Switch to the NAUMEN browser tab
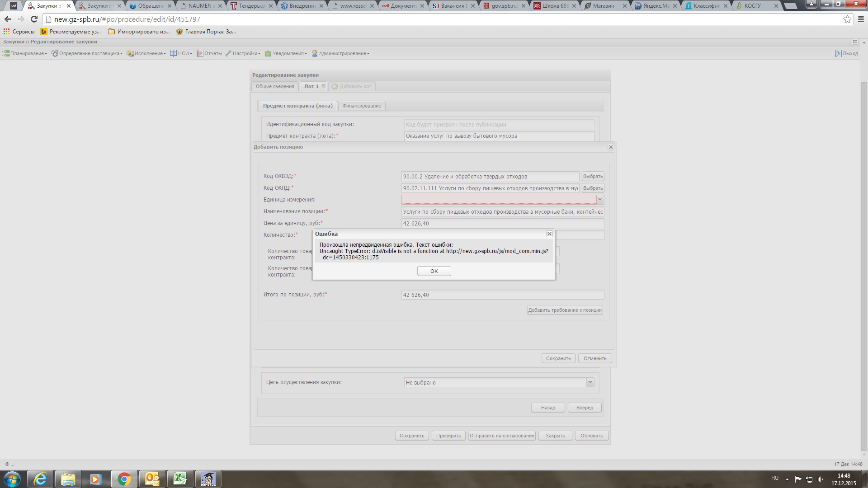 (x=199, y=6)
